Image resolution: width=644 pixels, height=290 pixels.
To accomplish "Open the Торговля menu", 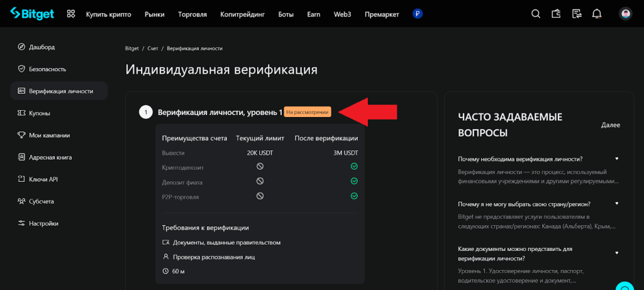I will [192, 14].
